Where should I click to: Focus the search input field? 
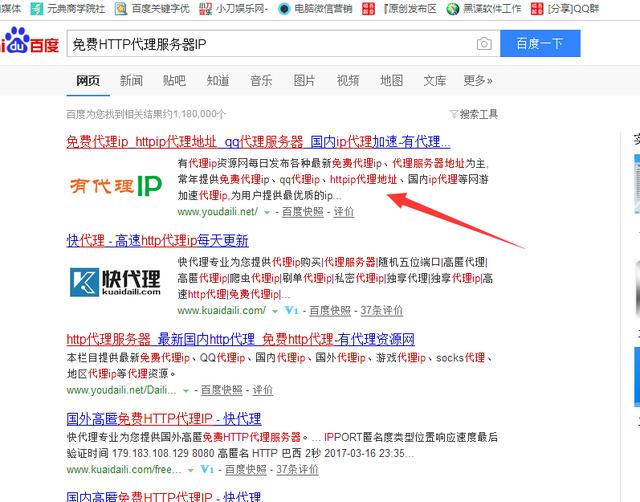tap(284, 43)
